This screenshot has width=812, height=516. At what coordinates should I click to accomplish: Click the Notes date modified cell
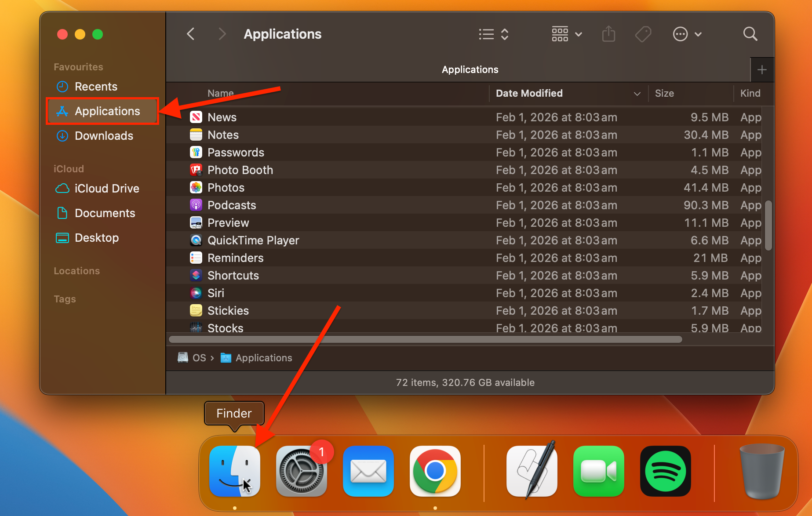[x=557, y=135]
